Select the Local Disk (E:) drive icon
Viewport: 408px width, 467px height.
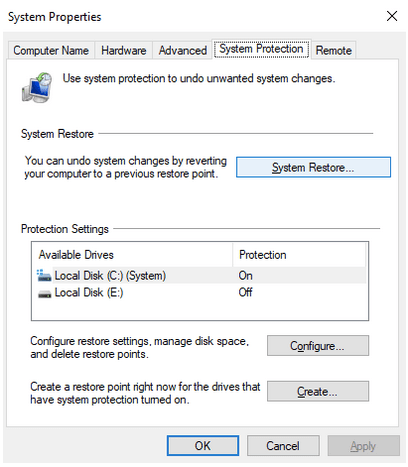(44, 293)
